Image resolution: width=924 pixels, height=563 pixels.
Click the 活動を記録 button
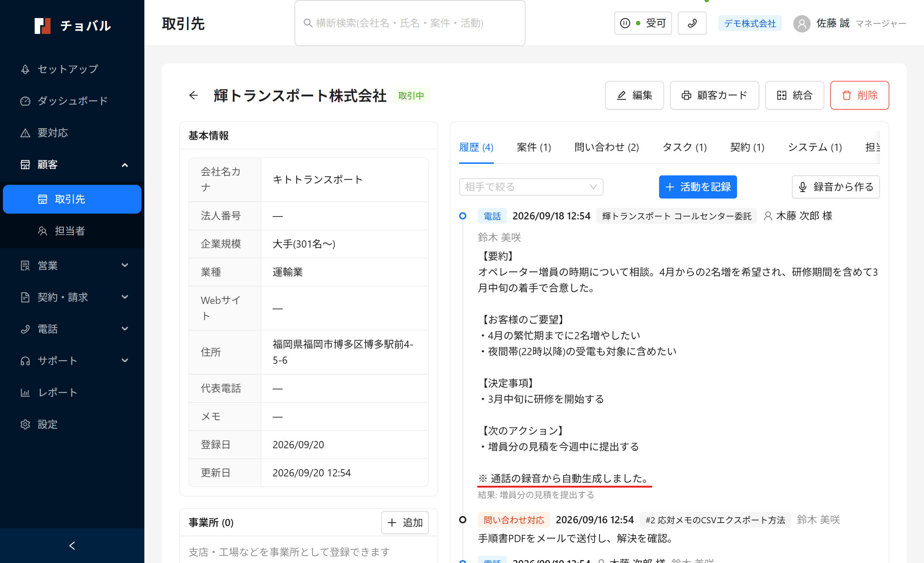point(697,187)
